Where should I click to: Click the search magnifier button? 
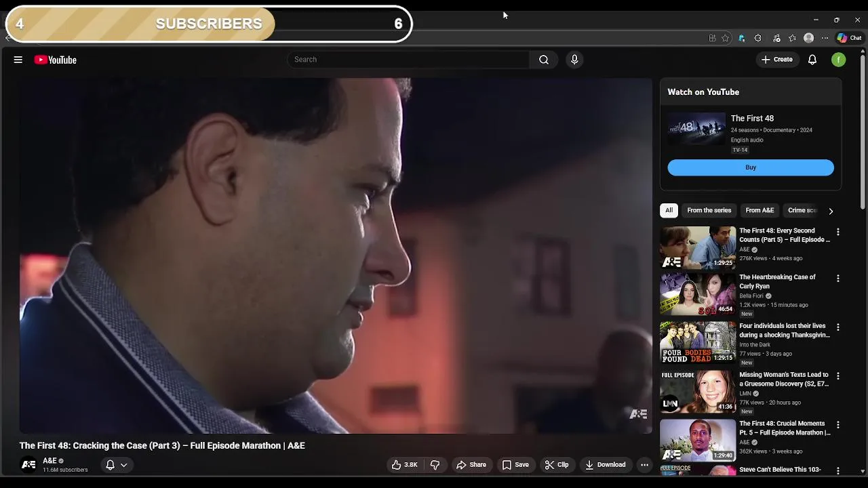click(544, 60)
